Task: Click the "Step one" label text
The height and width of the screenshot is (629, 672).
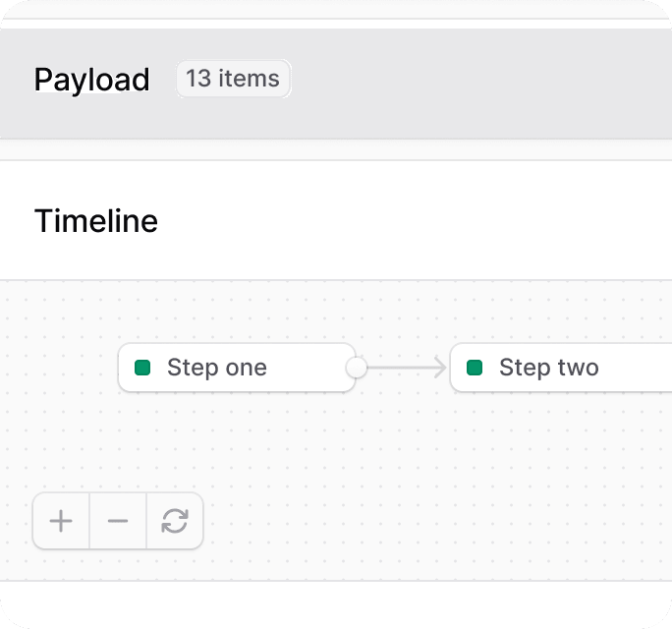Action: pyautogui.click(x=217, y=368)
